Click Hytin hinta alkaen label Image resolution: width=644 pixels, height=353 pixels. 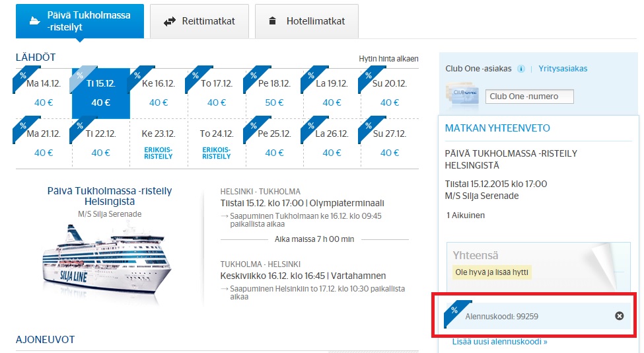tap(388, 59)
